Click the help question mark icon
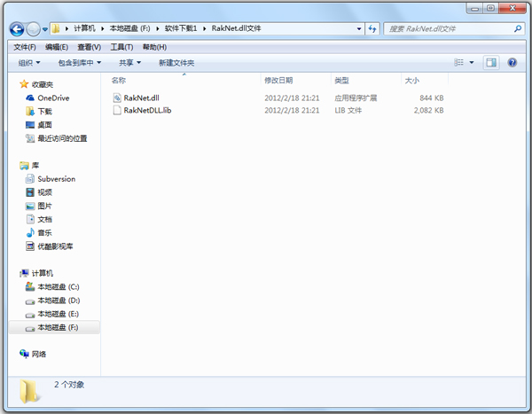 click(513, 63)
